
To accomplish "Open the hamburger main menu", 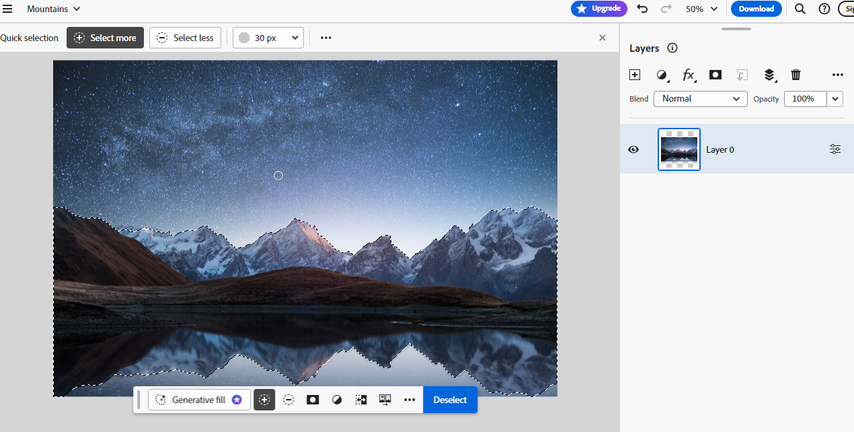I will [x=8, y=9].
